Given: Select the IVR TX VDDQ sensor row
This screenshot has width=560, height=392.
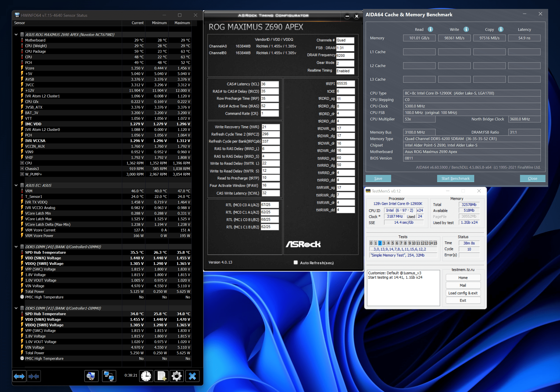Looking at the screenshot, I should [102, 202].
